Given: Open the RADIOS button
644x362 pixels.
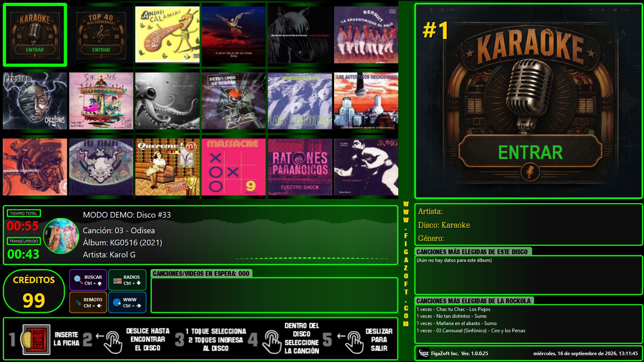Looking at the screenshot, I should coord(127,280).
